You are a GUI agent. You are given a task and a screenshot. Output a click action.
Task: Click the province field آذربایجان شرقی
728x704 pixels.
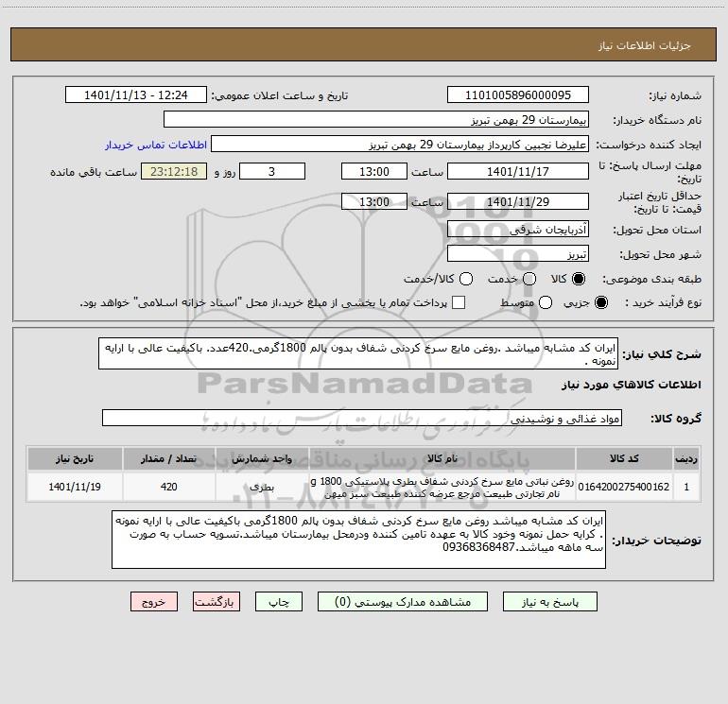[518, 230]
